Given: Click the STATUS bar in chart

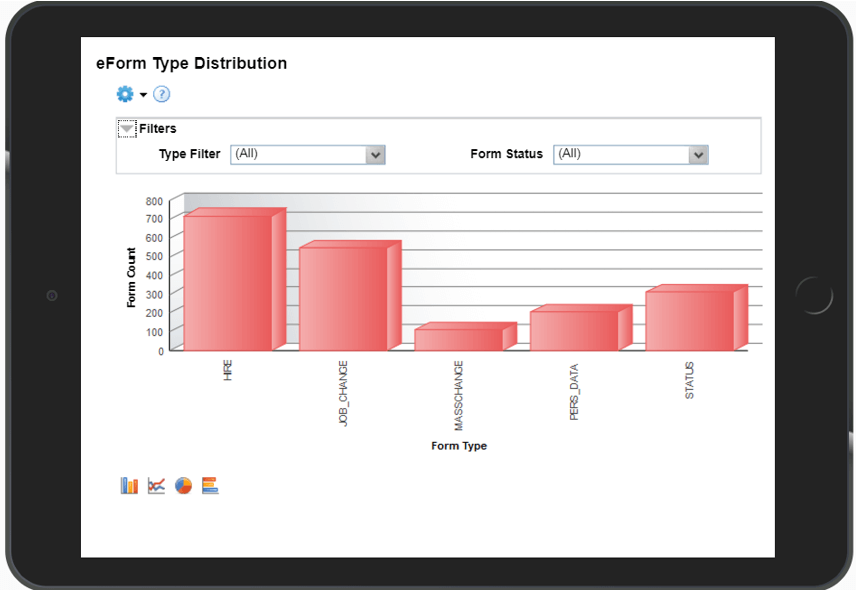Looking at the screenshot, I should pyautogui.click(x=689, y=320).
